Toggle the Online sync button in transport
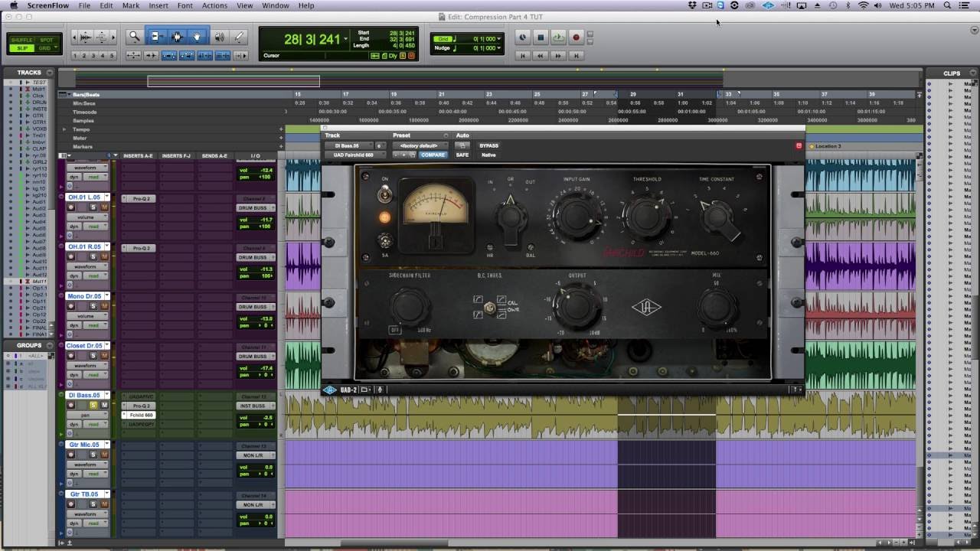 coord(523,37)
